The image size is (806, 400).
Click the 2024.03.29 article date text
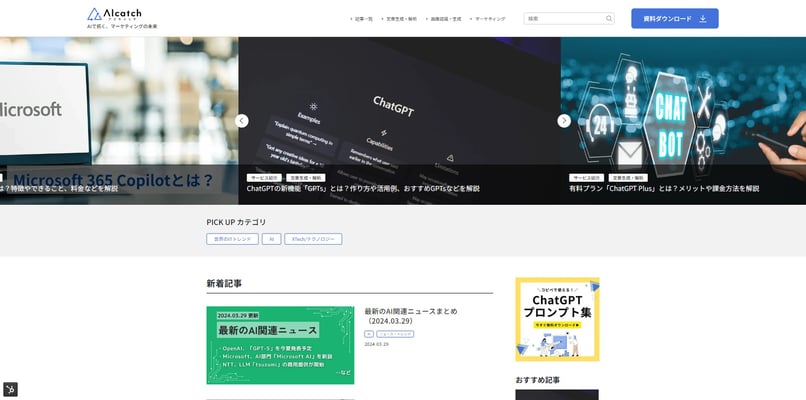point(376,344)
